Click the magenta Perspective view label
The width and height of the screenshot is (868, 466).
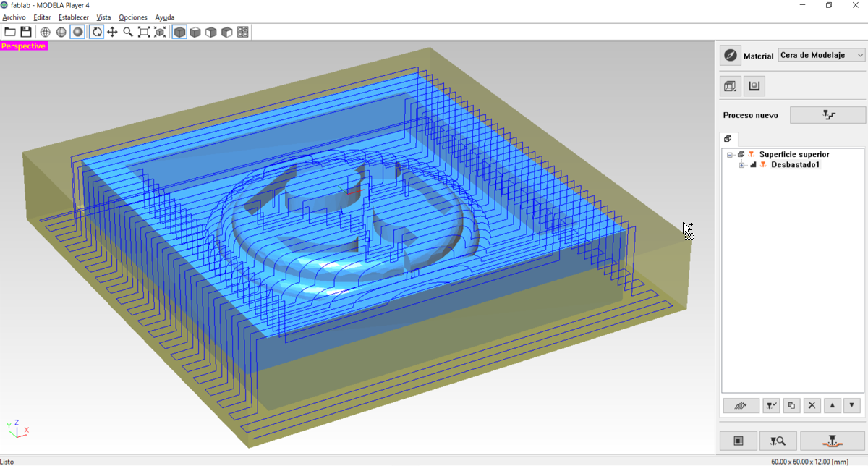pos(24,46)
